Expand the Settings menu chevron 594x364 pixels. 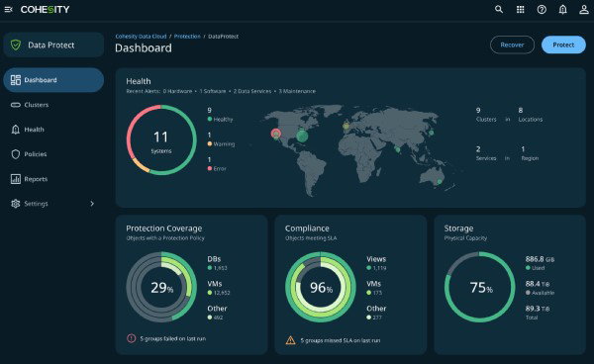pyautogui.click(x=92, y=204)
